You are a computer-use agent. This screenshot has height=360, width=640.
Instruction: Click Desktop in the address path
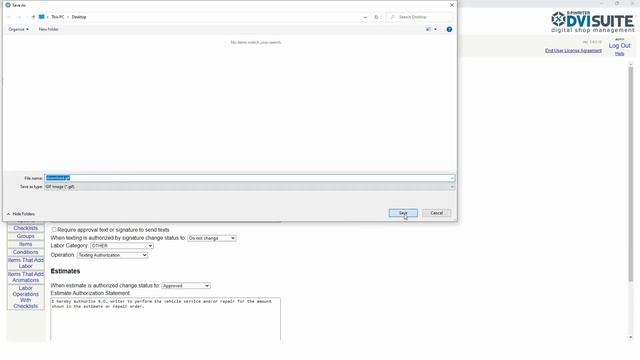[x=79, y=17]
